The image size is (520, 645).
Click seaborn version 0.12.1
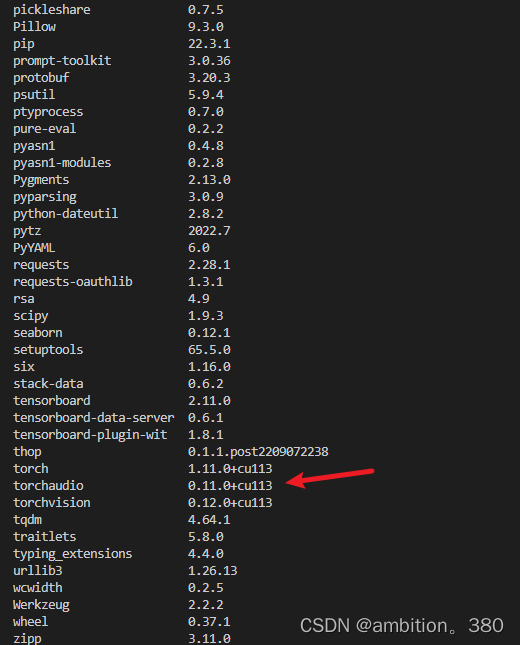pos(209,333)
